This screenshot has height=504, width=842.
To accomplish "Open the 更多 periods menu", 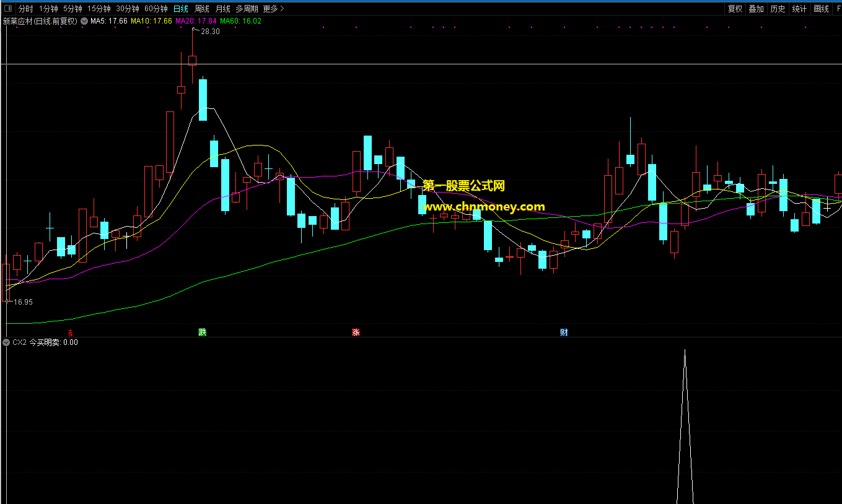I will point(273,9).
